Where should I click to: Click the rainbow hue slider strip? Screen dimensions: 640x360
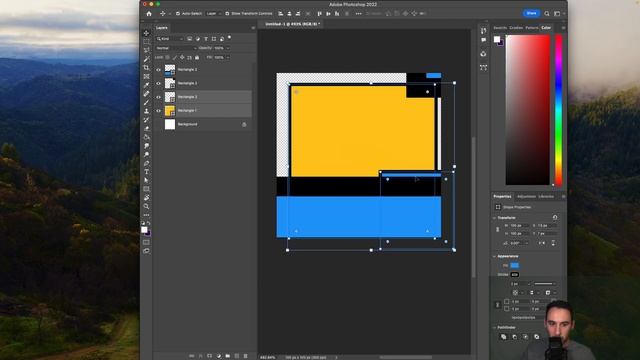point(559,110)
